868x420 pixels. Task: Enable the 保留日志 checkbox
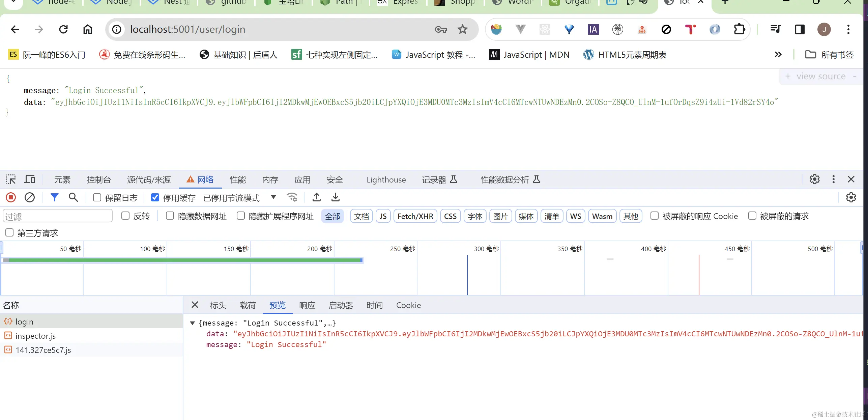pyautogui.click(x=97, y=197)
